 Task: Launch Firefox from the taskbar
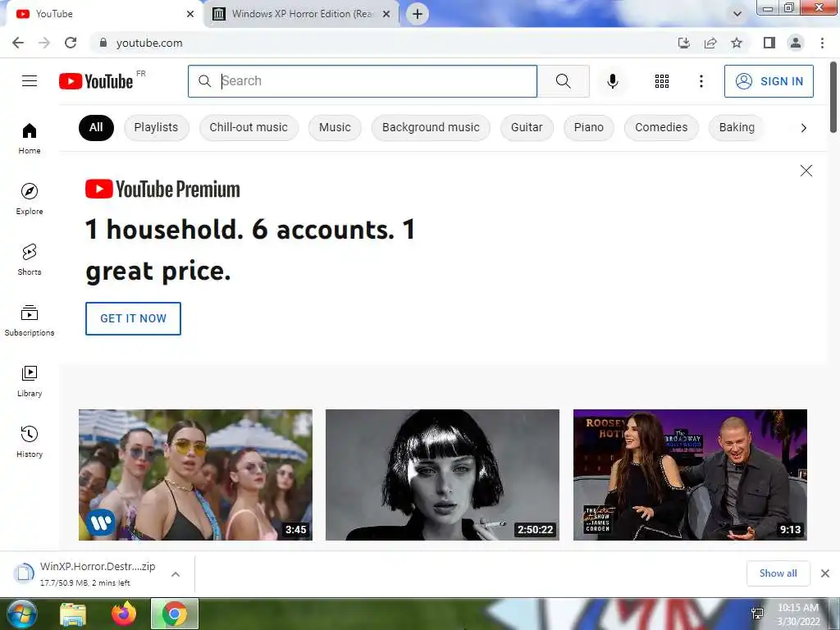click(123, 614)
